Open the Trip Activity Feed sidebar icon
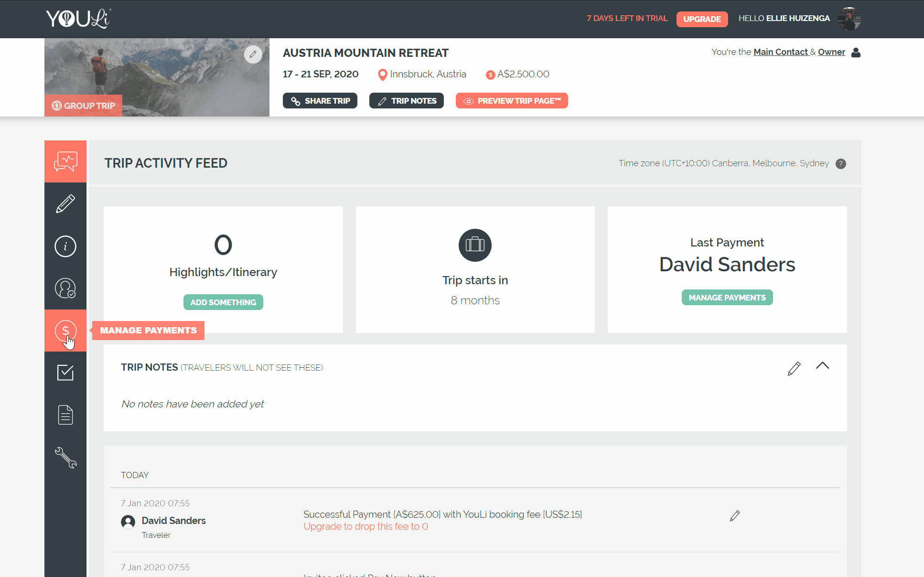This screenshot has height=577, width=924. 65,161
